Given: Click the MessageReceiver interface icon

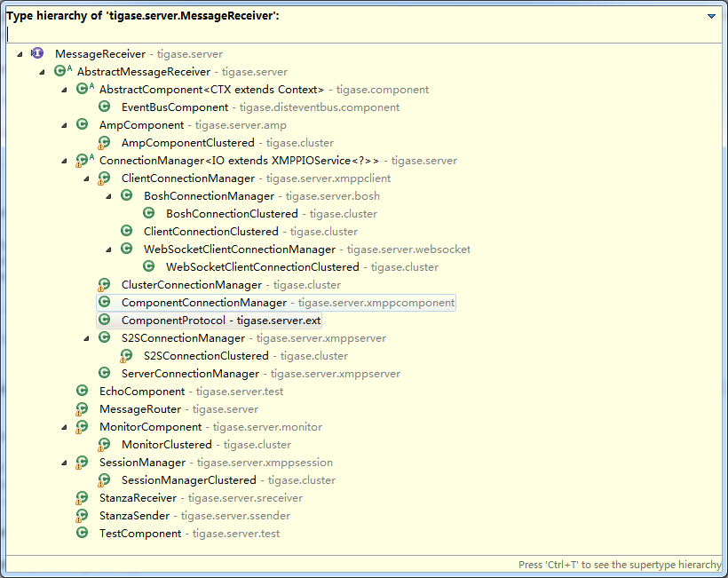Looking at the screenshot, I should pos(37,53).
